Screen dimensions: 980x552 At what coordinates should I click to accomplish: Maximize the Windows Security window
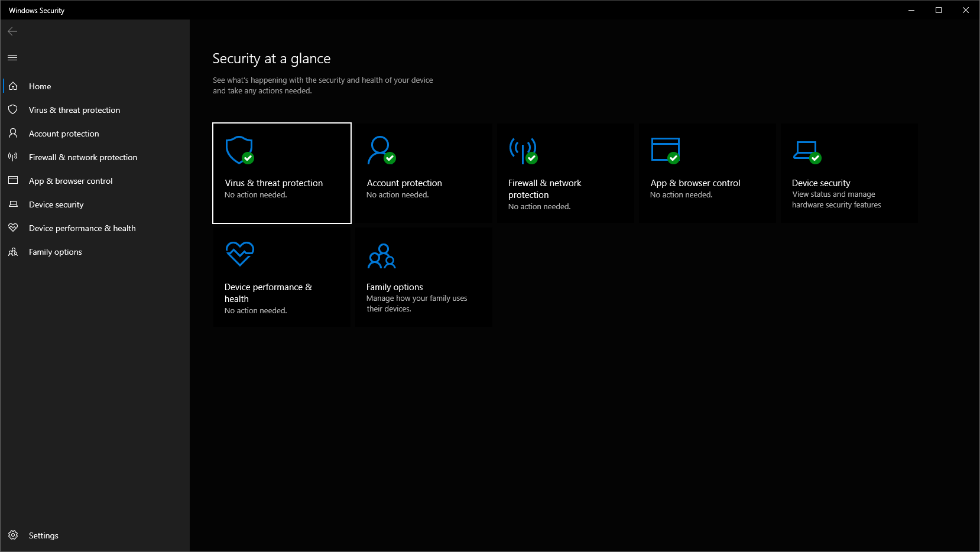point(939,10)
